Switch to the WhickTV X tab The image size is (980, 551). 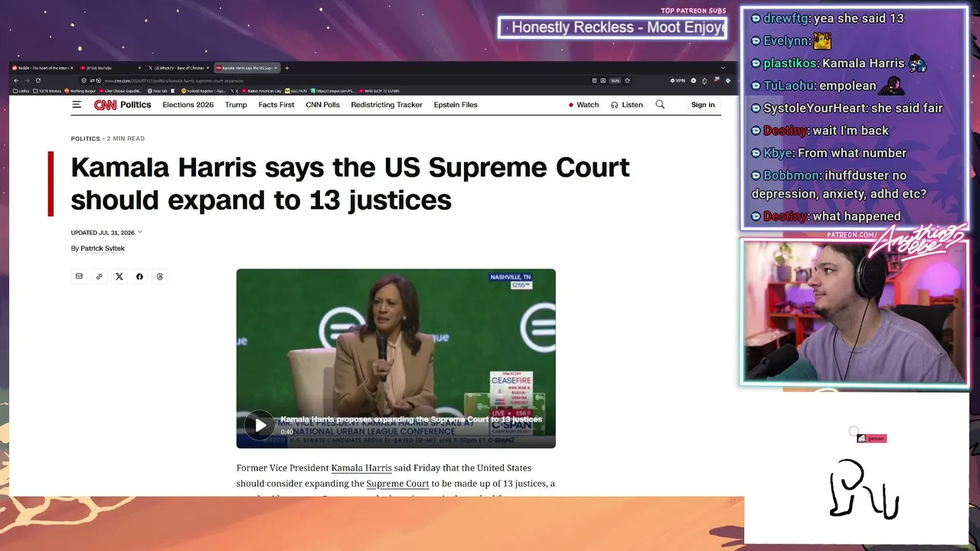coord(178,68)
